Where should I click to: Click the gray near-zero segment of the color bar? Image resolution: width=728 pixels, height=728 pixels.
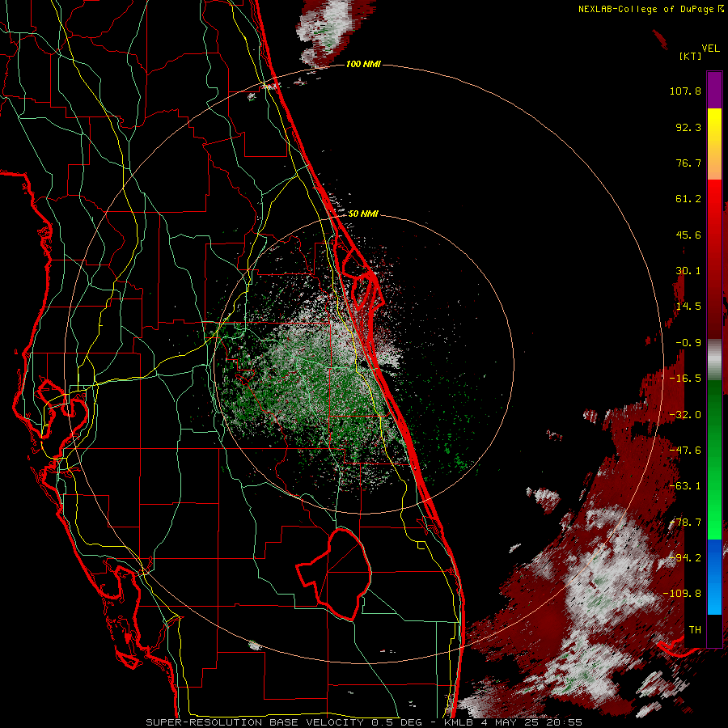714,360
